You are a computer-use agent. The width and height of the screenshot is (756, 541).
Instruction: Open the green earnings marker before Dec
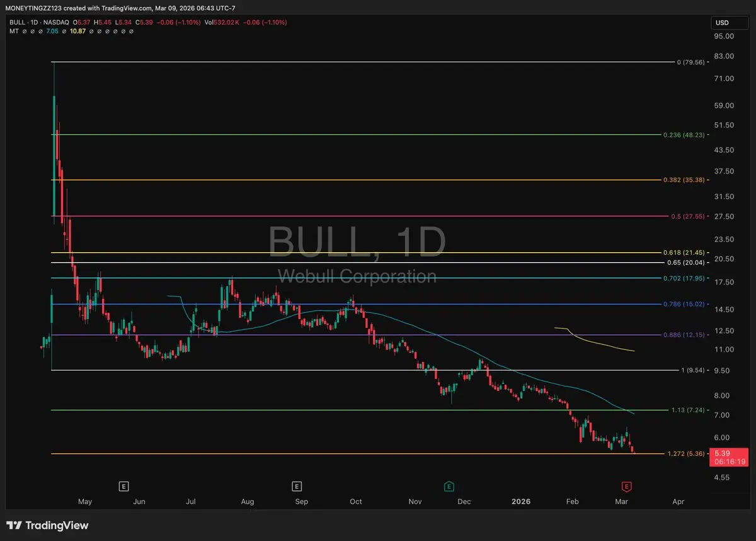[449, 486]
